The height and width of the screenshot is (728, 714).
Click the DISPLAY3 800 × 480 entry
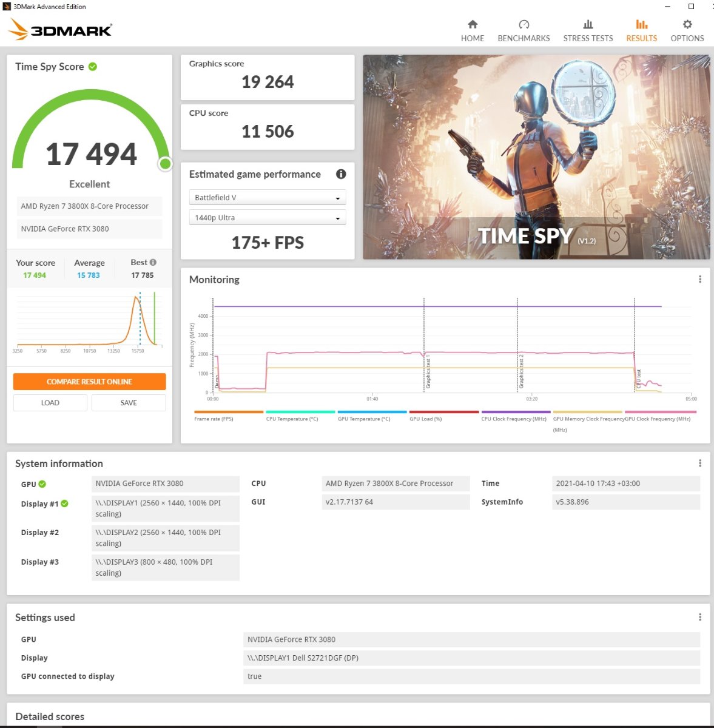(x=166, y=567)
